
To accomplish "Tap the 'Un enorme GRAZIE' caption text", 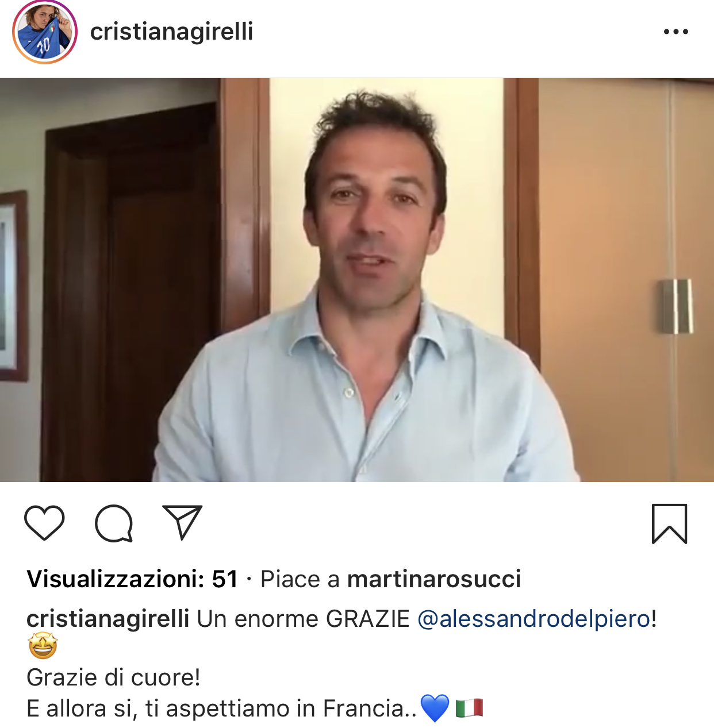I will point(303,619).
